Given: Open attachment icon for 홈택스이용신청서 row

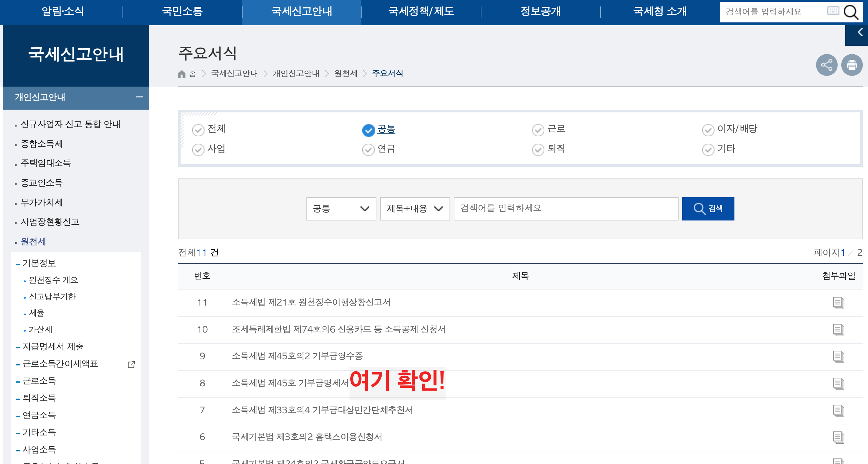Looking at the screenshot, I should coord(838,437).
